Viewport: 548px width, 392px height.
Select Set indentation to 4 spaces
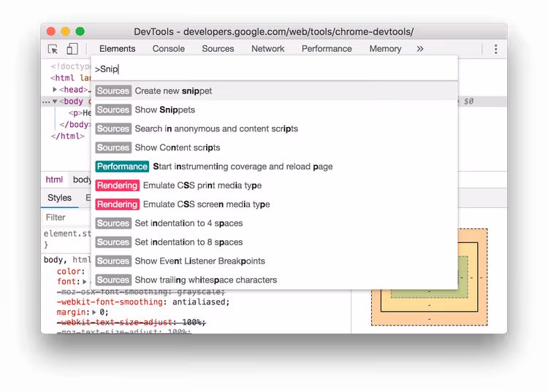(x=274, y=223)
